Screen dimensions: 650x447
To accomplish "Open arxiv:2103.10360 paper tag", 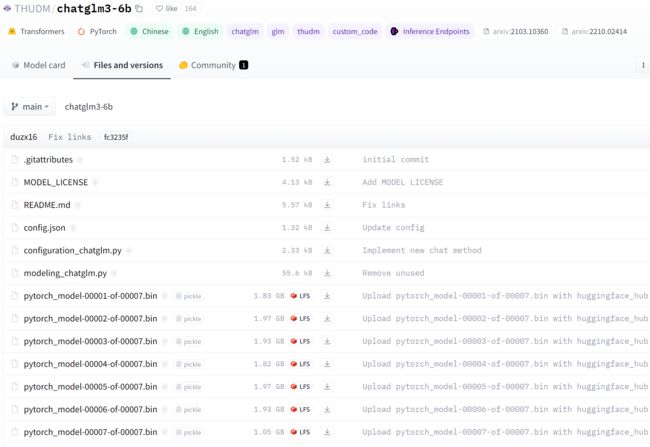I will tap(516, 32).
